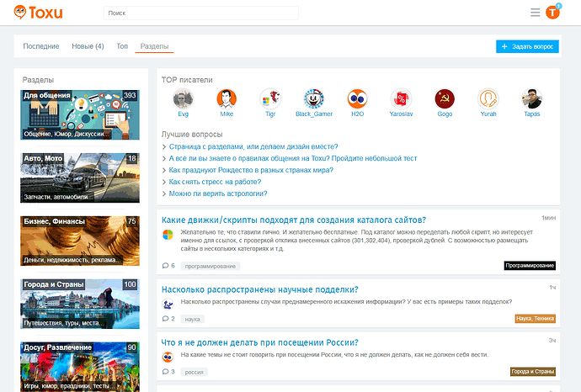
Task: Open link Можно ли верить астрологии?
Action: point(218,193)
